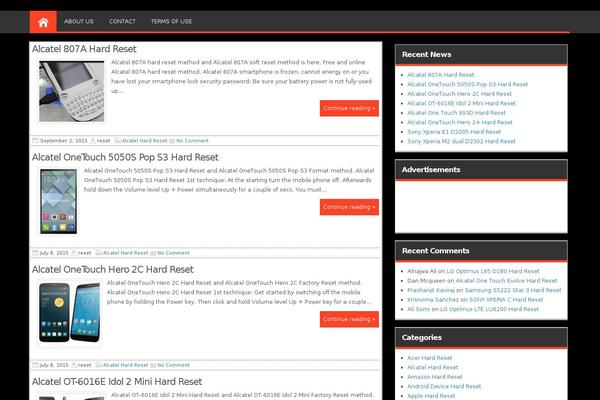This screenshot has width=600, height=400.
Task: Open the Alcatel OneTouch Hero 2C post title
Action: (x=113, y=269)
